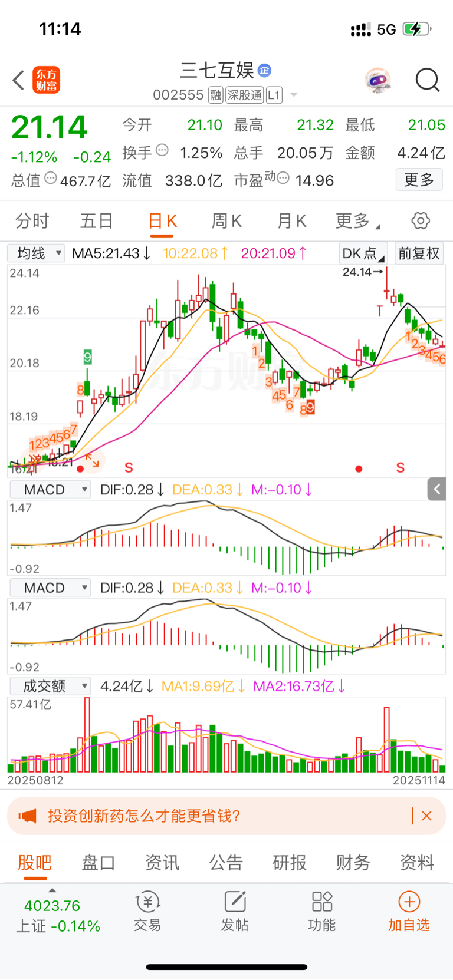Tap the MA10 22.08 value label

tap(195, 253)
